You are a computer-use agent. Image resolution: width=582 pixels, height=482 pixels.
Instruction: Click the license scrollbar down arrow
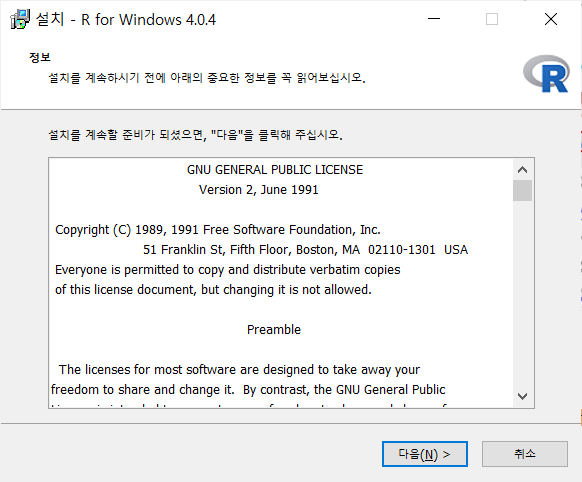[x=522, y=396]
